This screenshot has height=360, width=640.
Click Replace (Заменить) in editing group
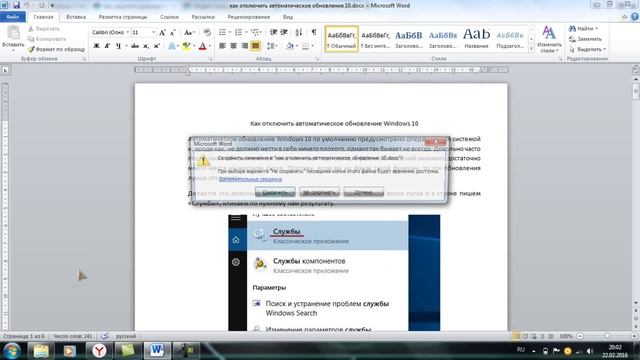point(585,39)
